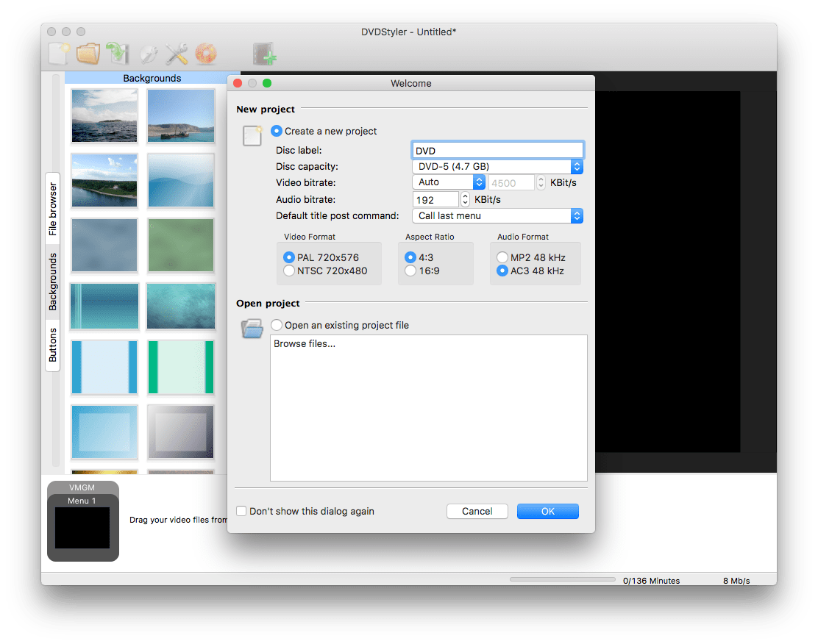Cancel the Welcome dialog

tap(477, 511)
